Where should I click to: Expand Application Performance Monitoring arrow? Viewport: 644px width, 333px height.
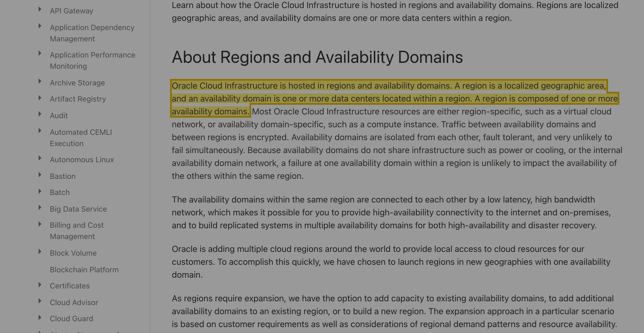(40, 54)
